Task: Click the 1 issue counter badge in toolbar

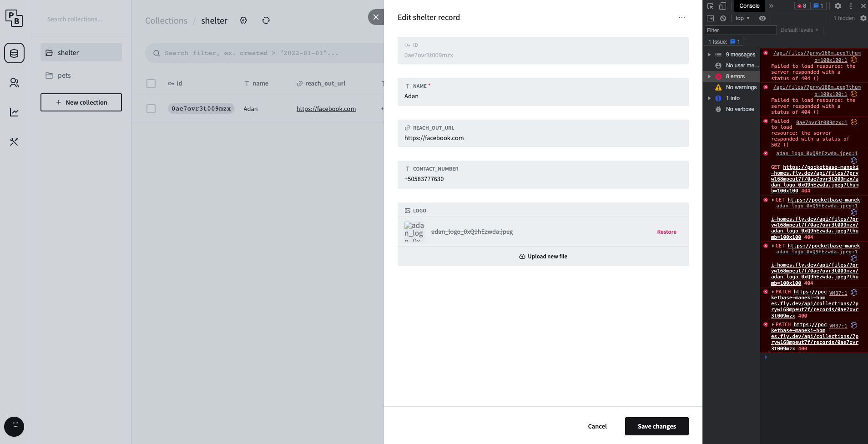Action: [818, 6]
